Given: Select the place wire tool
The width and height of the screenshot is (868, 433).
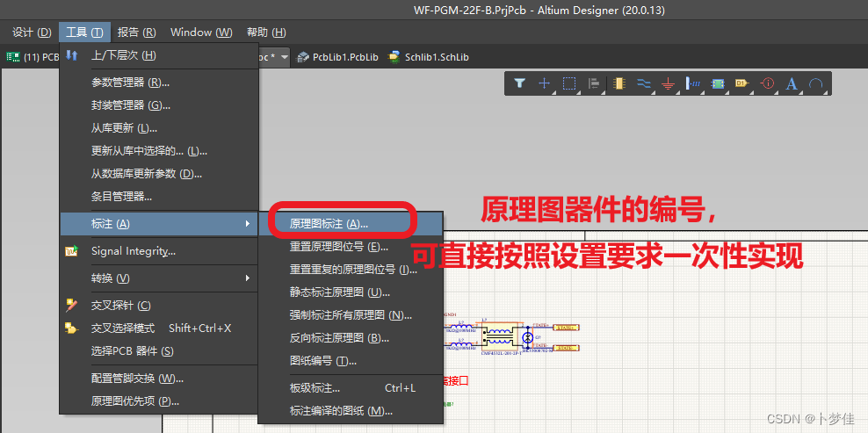Looking at the screenshot, I should [644, 83].
